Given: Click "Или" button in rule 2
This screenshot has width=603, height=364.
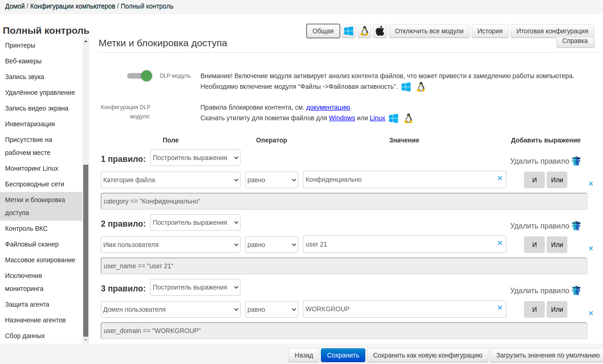Looking at the screenshot, I should click(x=557, y=245).
